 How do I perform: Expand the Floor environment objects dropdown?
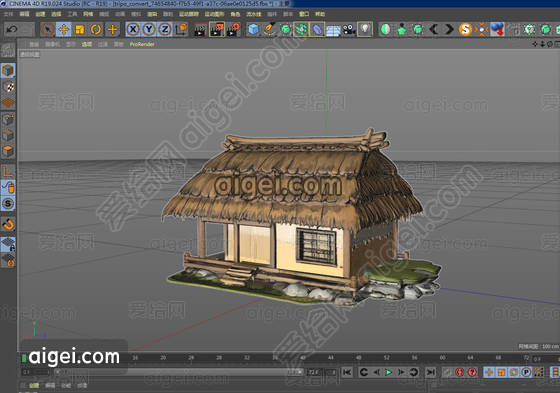(x=332, y=29)
